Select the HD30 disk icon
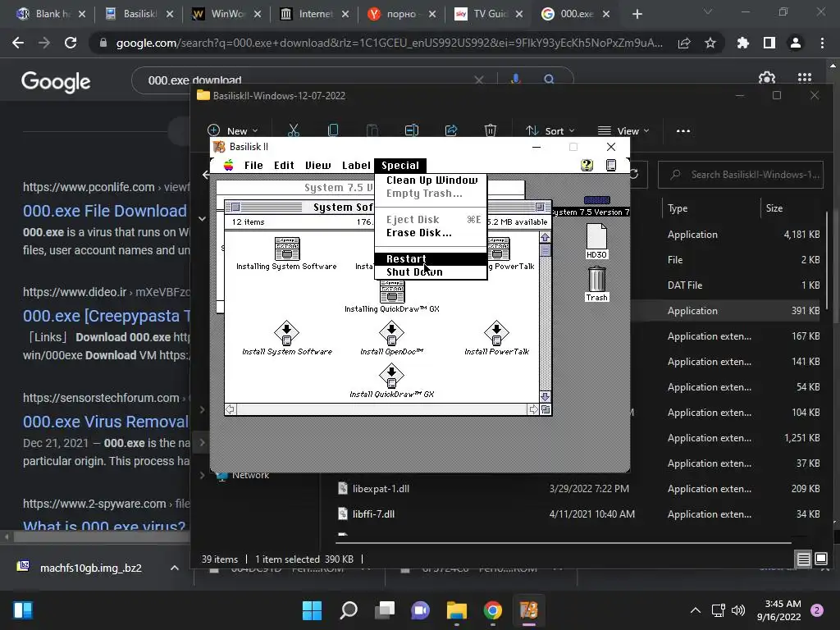This screenshot has width=840, height=630. point(596,241)
